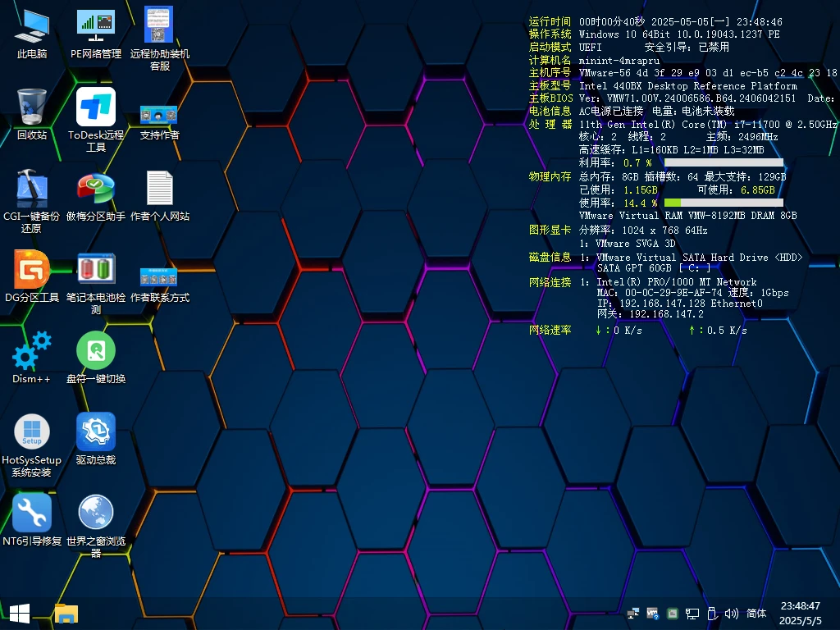Image resolution: width=840 pixels, height=630 pixels.
Task: Click the 网关 192.168.147.2 gateway text
Action: (651, 314)
